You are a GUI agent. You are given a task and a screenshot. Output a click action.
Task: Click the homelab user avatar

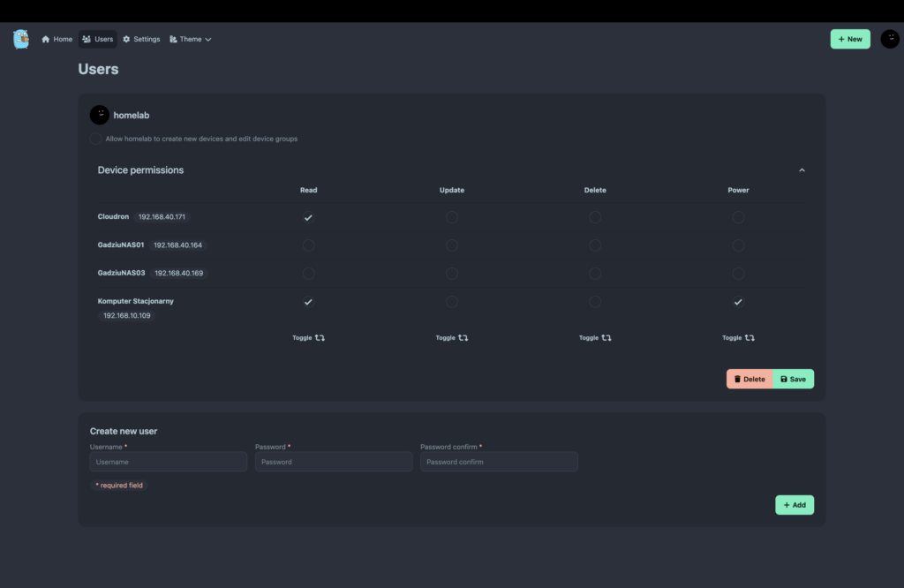pyautogui.click(x=100, y=115)
